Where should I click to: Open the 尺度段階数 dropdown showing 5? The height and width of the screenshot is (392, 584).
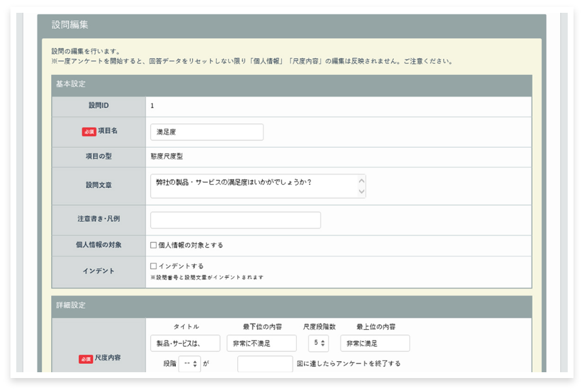click(318, 343)
